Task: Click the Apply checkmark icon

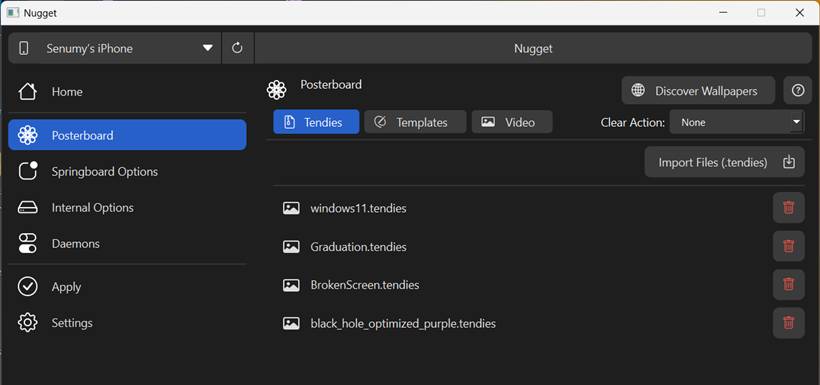Action: click(27, 287)
